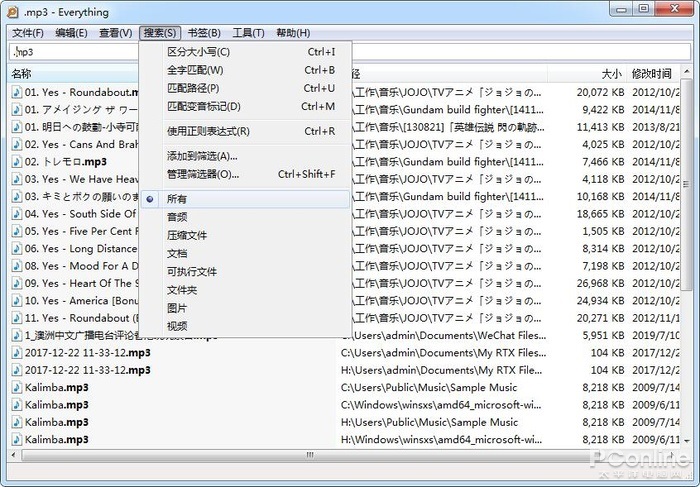Open the 查看(V) menu

(116, 33)
